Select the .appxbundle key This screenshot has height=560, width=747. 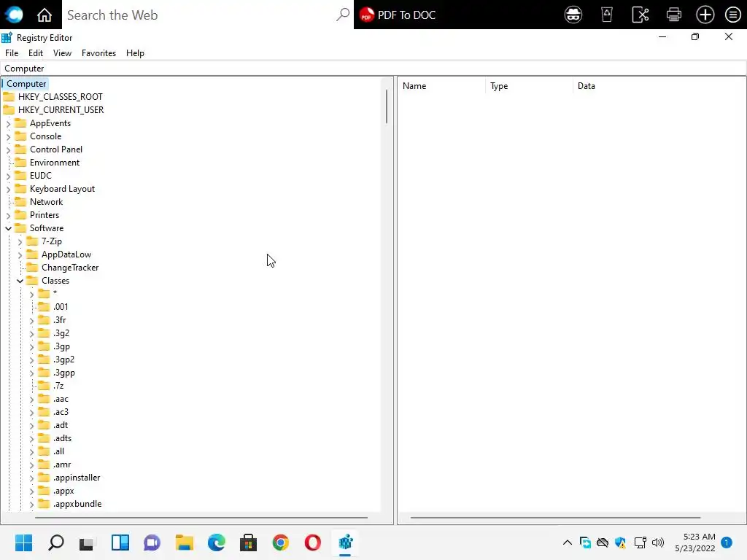click(x=77, y=504)
